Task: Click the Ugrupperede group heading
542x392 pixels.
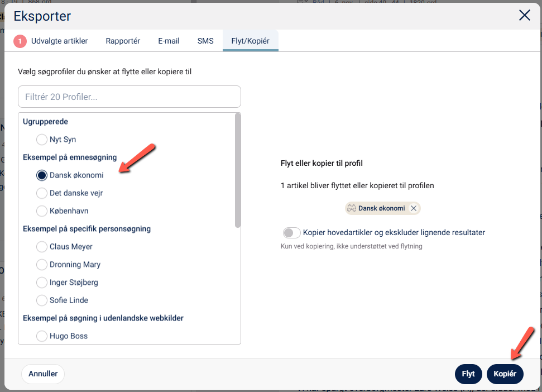Action: (45, 122)
